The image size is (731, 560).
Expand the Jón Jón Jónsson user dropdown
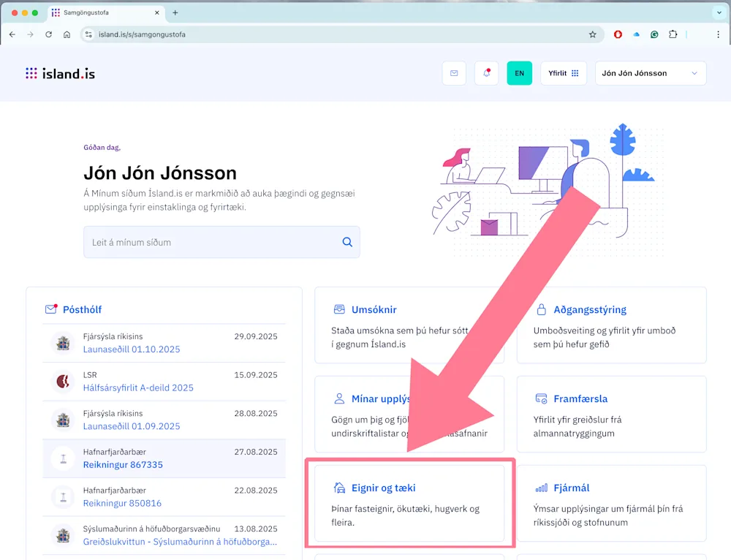coord(651,73)
